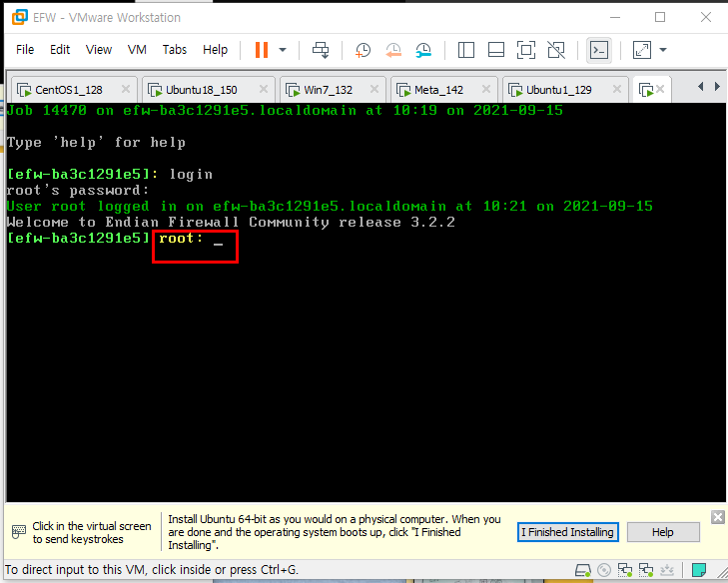Click the keyboard hint icon
728x583 pixels.
point(19,532)
